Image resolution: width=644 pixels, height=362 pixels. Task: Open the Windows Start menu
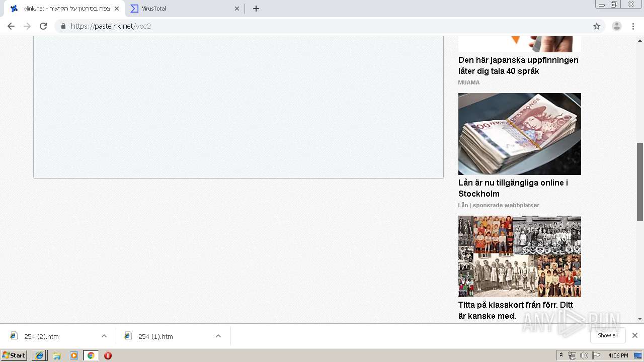[14, 355]
